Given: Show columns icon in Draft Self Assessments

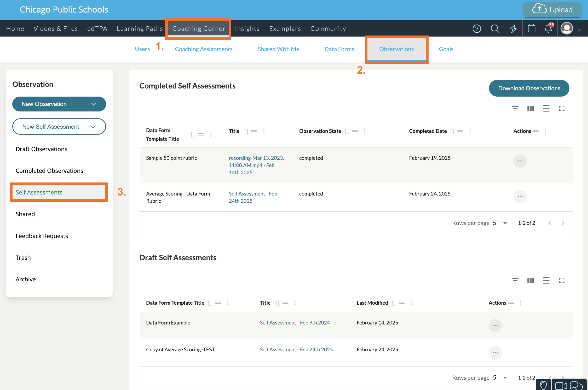Looking at the screenshot, I should click(x=531, y=280).
